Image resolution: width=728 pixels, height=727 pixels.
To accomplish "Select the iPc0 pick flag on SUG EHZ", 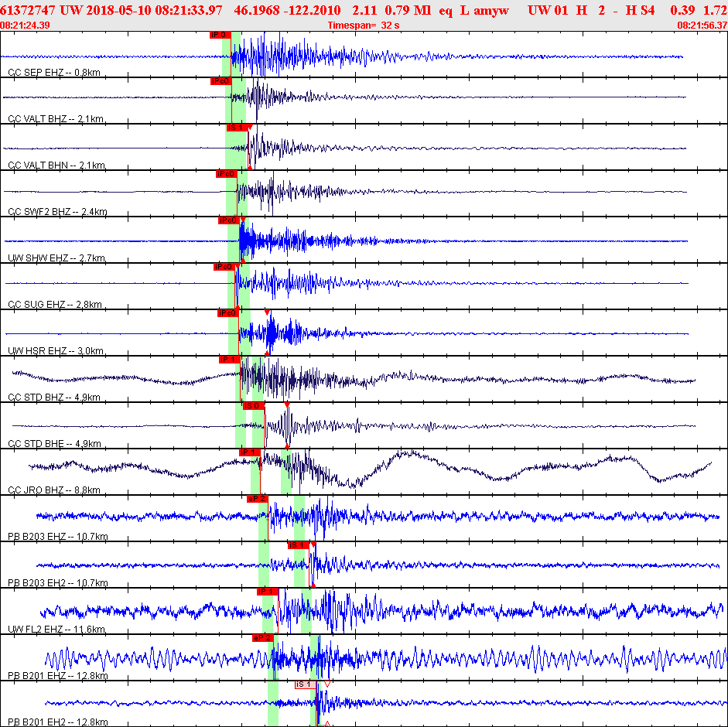I will [224, 267].
